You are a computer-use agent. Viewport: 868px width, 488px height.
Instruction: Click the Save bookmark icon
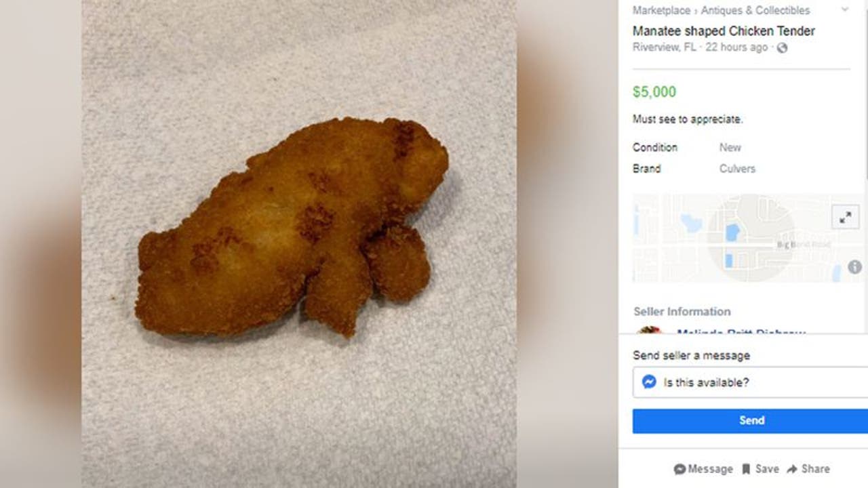click(746, 469)
